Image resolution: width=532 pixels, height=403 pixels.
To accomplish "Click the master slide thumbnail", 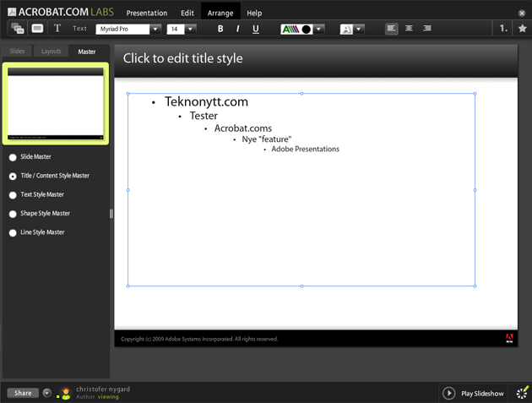I will click(x=56, y=104).
